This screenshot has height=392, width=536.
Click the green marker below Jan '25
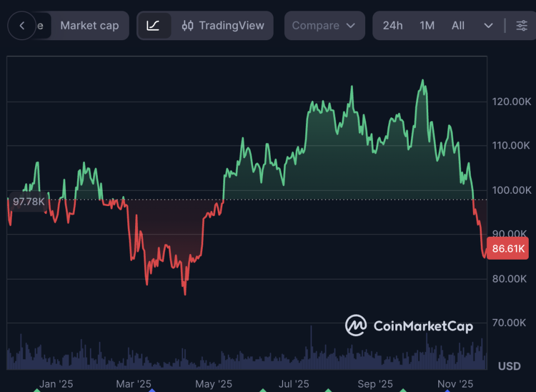point(37,390)
